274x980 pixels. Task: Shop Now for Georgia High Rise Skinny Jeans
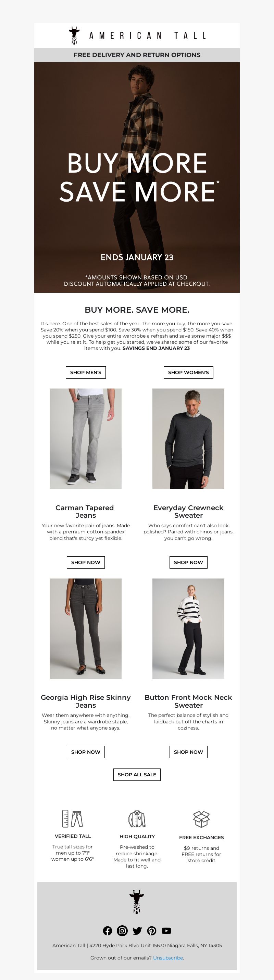tap(86, 752)
